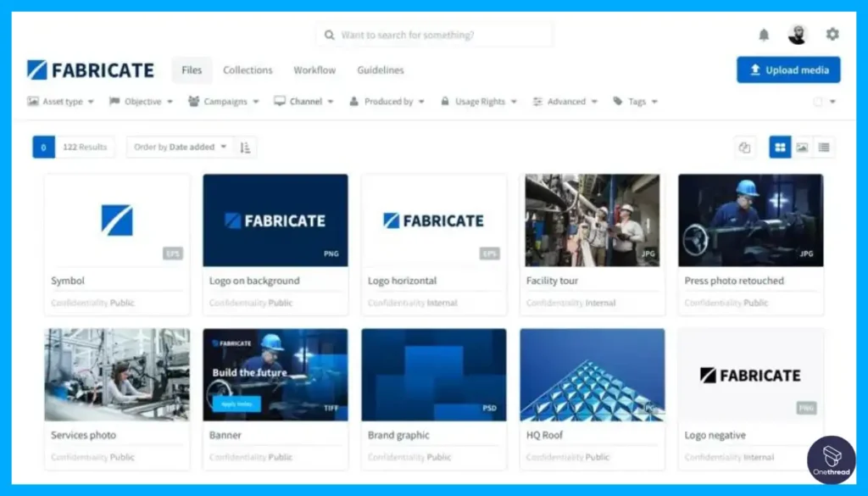
Task: Open the Files tab
Action: (x=192, y=70)
